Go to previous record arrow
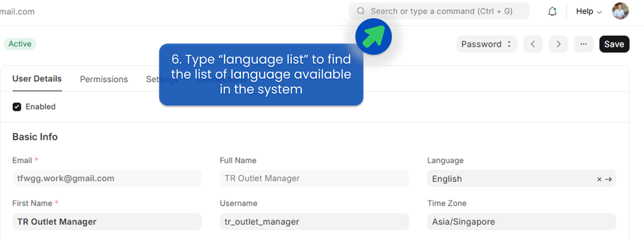The height and width of the screenshot is (238, 644). (x=533, y=44)
